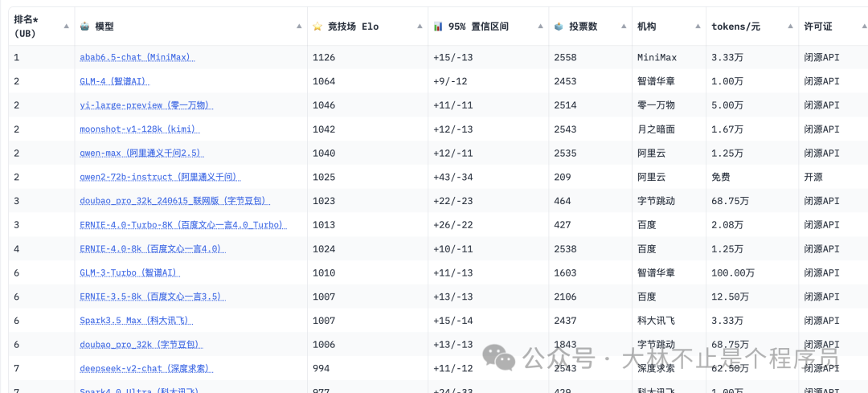868x393 pixels.
Task: Select Elo score 1046
Action: [x=324, y=105]
